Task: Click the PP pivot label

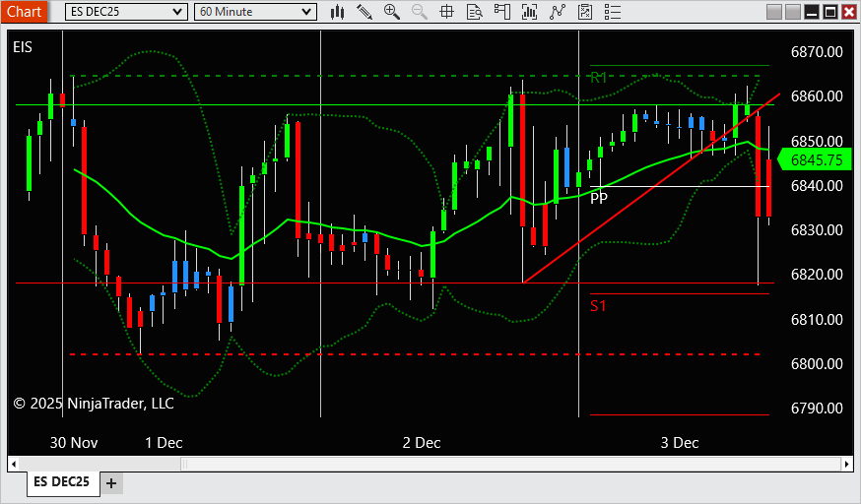Action: (599, 198)
